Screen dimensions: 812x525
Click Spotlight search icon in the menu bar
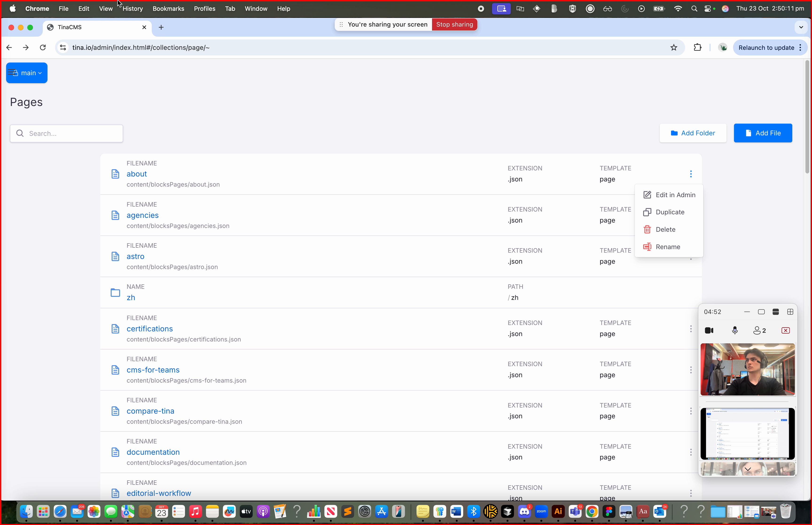(694, 8)
